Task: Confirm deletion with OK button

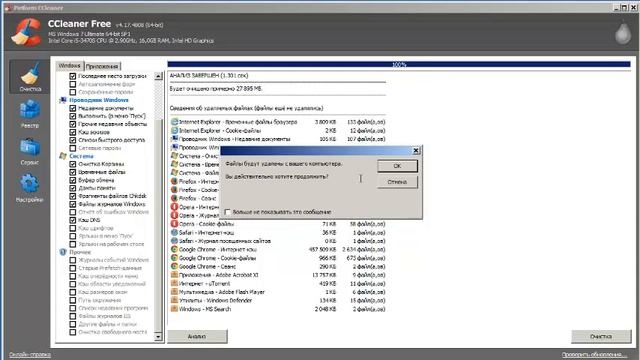Action: tap(397, 166)
